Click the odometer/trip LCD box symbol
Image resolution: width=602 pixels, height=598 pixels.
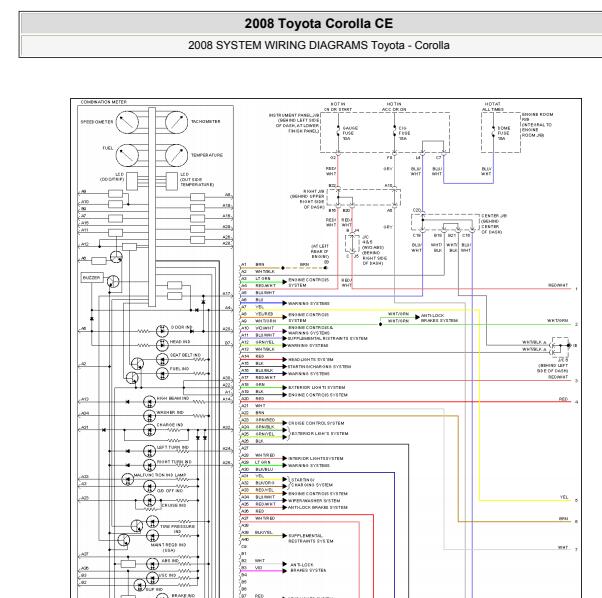click(132, 181)
